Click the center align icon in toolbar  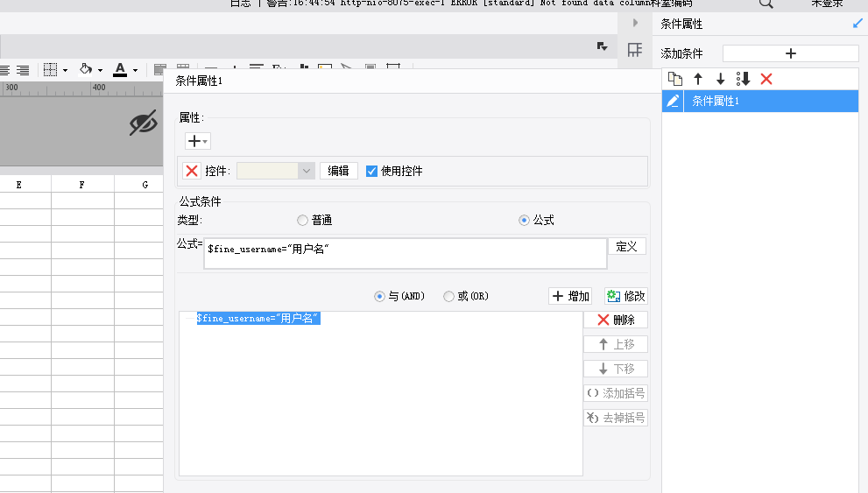click(x=5, y=70)
